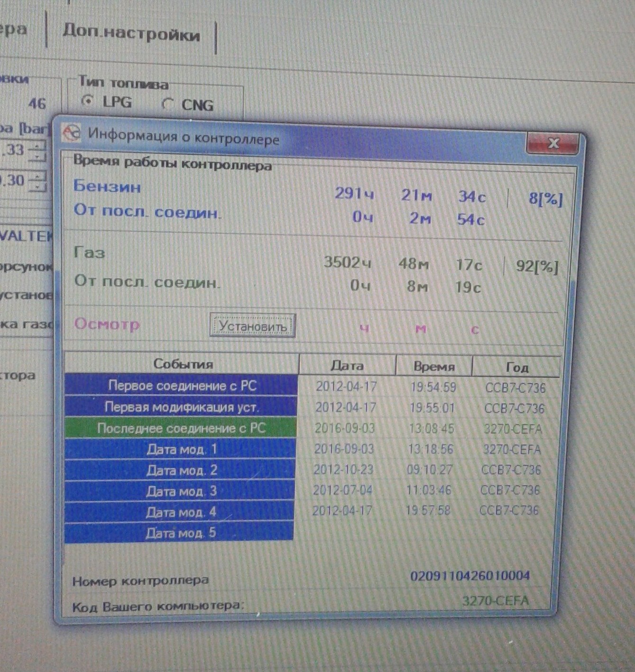This screenshot has width=635, height=672.
Task: Select the green Последнее соединение с PC row
Action: point(181,428)
